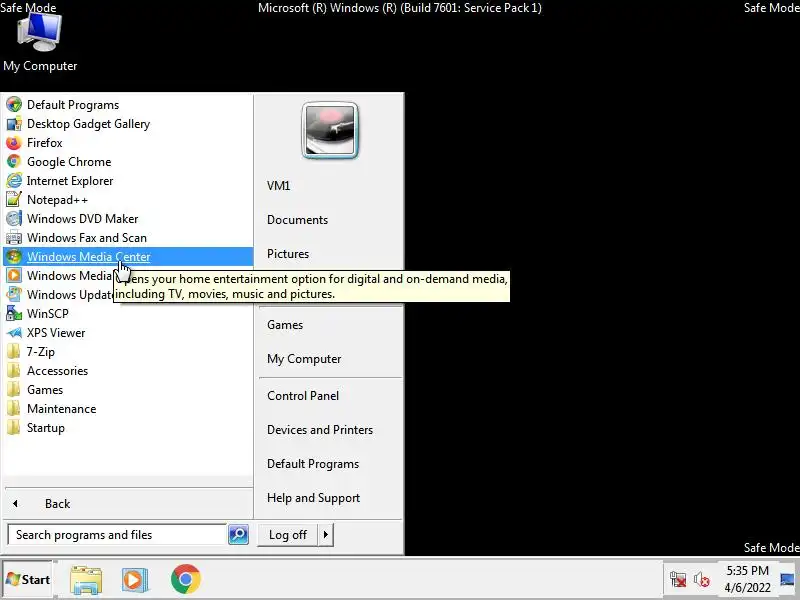Open the arrow next to Log off
The width and height of the screenshot is (800, 600).
pos(326,535)
